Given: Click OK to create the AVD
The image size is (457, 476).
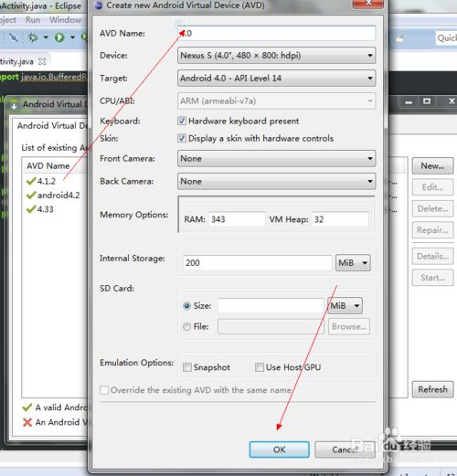Looking at the screenshot, I should click(280, 450).
